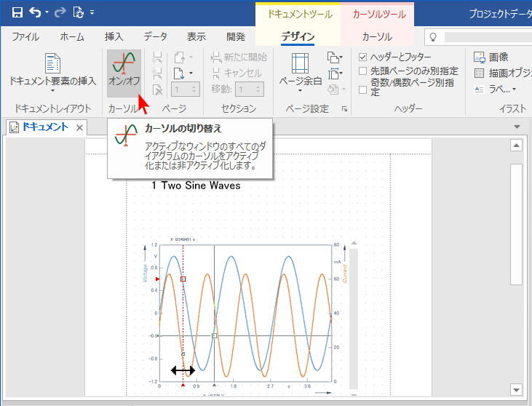Viewport: 532px width, 406px height.
Task: Open the Undo history dropdown arrow
Action: (x=47, y=12)
